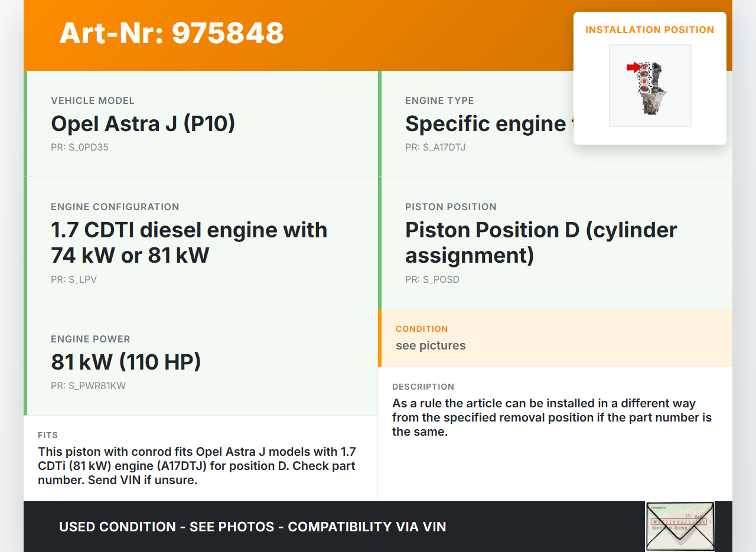Click the PR: S_A17DTJ engine code

pyautogui.click(x=435, y=148)
